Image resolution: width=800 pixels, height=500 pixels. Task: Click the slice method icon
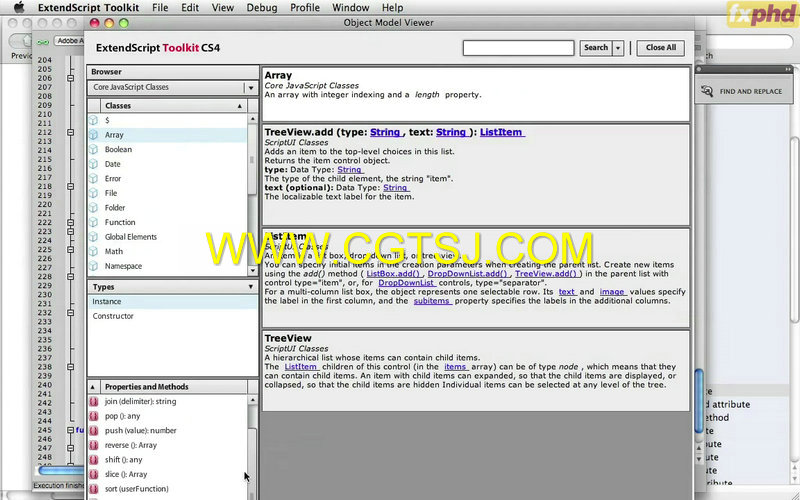coord(93,474)
